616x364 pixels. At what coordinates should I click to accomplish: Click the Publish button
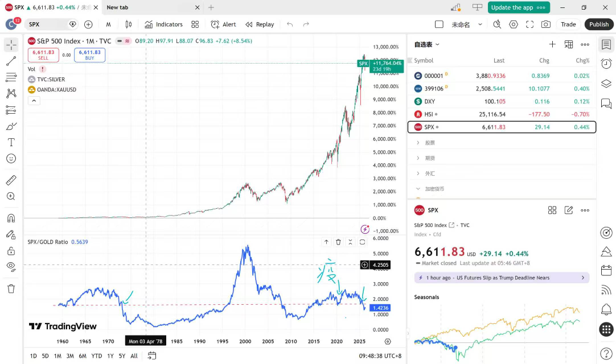tap(599, 24)
